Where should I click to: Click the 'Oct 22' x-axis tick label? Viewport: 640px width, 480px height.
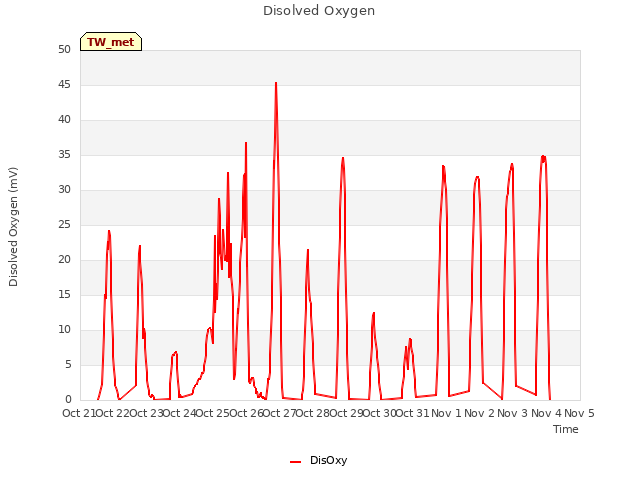[x=113, y=413]
